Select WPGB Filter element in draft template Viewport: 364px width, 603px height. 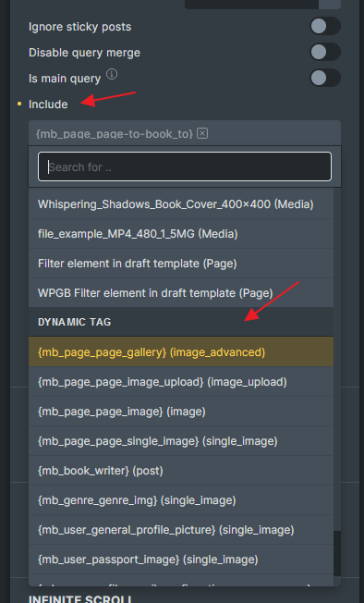181,293
